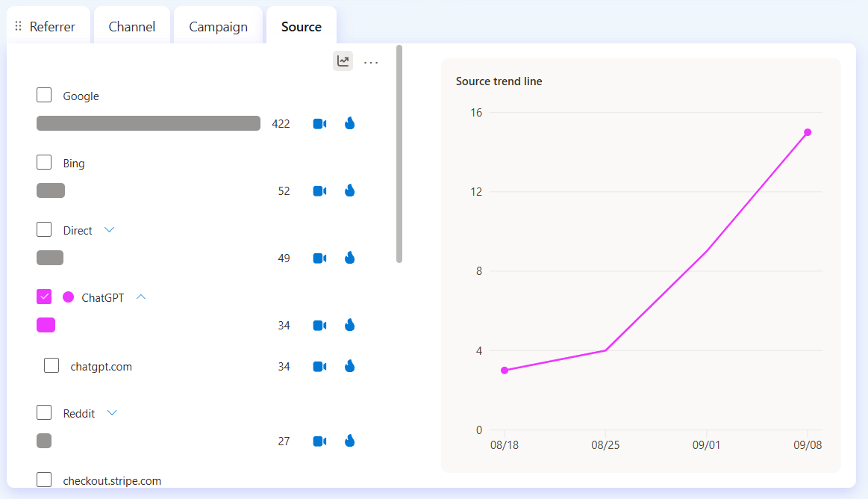Open the Referrer tab
Image resolution: width=868 pixels, height=499 pixels.
(52, 25)
